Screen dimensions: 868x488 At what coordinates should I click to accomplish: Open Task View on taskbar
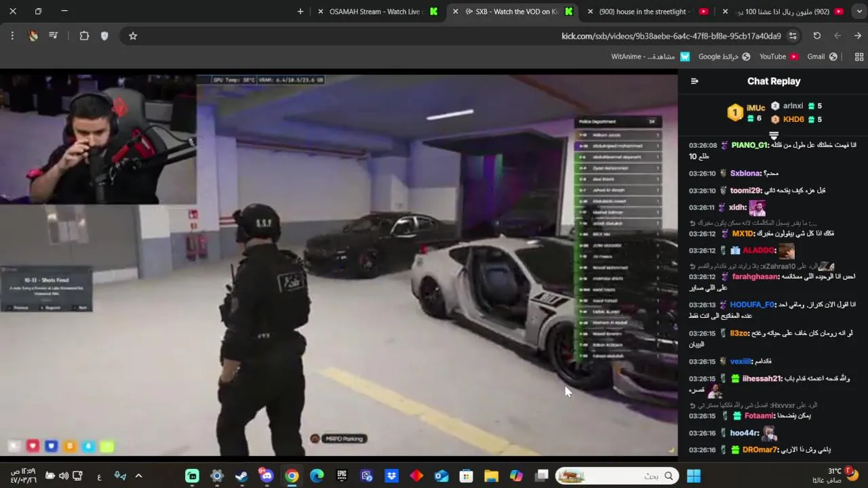(541, 476)
